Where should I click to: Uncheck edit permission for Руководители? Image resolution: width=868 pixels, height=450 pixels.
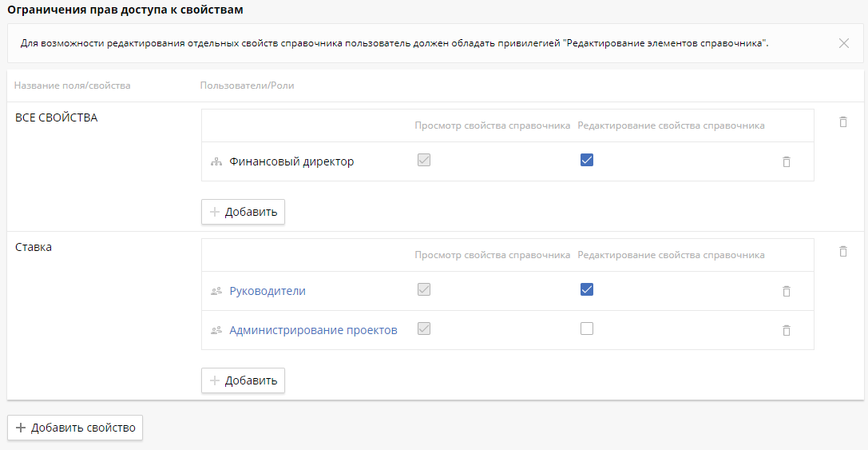587,289
